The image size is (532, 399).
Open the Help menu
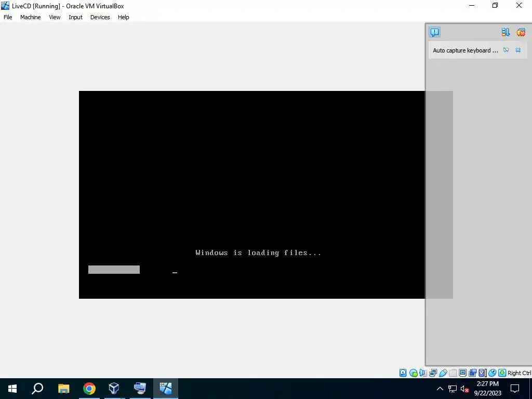point(123,17)
